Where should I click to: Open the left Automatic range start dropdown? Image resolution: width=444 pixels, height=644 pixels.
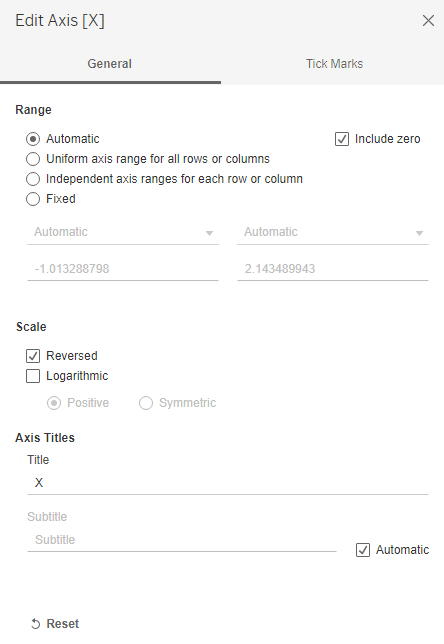(123, 232)
